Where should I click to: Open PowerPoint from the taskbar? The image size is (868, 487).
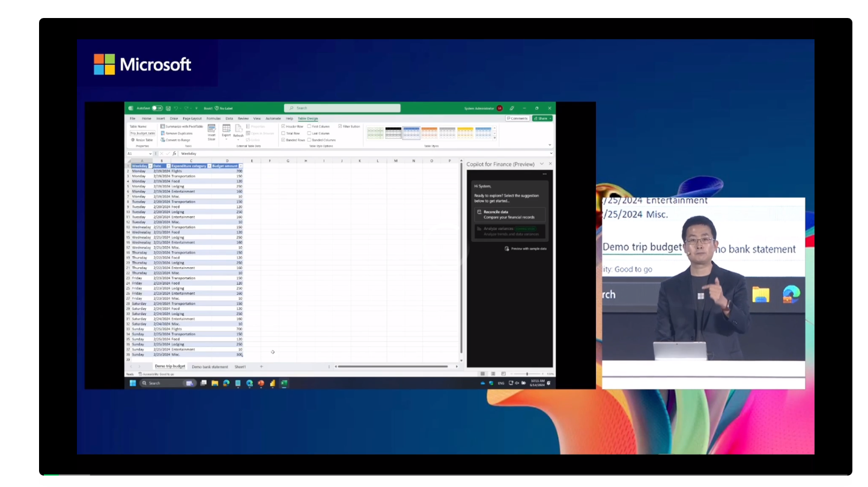pyautogui.click(x=261, y=383)
